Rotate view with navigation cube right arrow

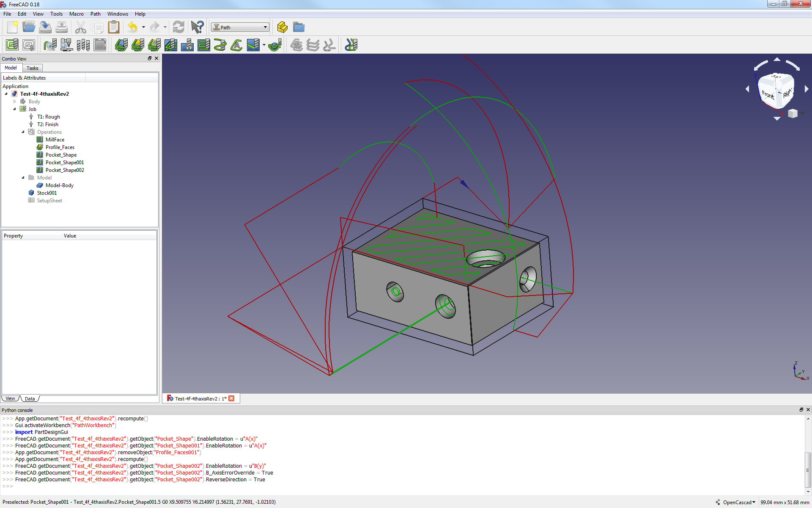pos(807,89)
